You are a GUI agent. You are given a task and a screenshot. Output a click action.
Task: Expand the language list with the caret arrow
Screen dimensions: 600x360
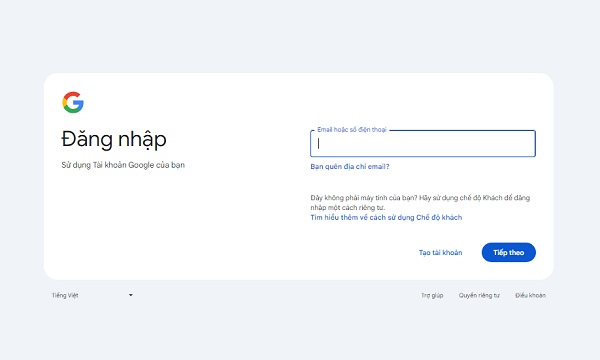click(x=130, y=295)
